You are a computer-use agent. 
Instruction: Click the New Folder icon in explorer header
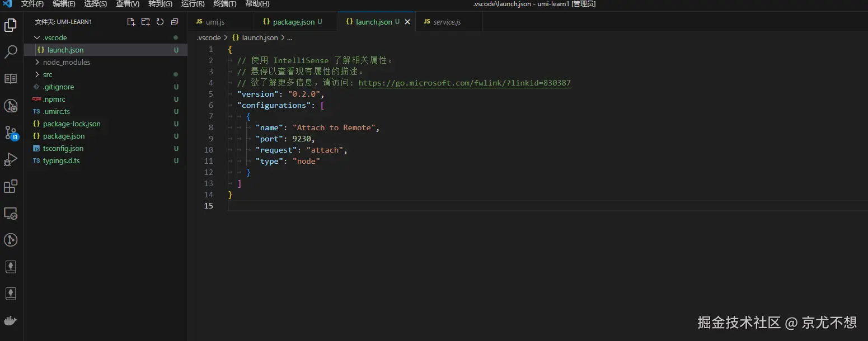coord(146,22)
